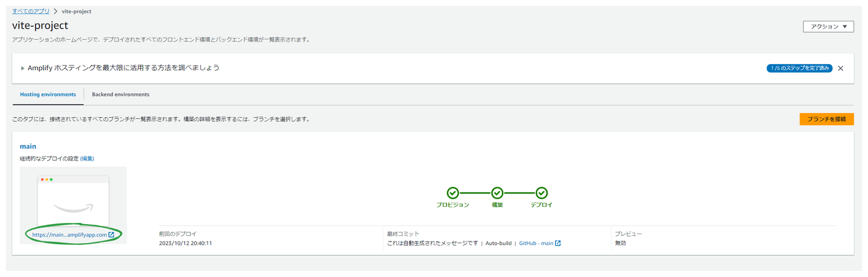Click the プロビジョン step check icon
Image resolution: width=868 pixels, height=277 pixels.
453,193
